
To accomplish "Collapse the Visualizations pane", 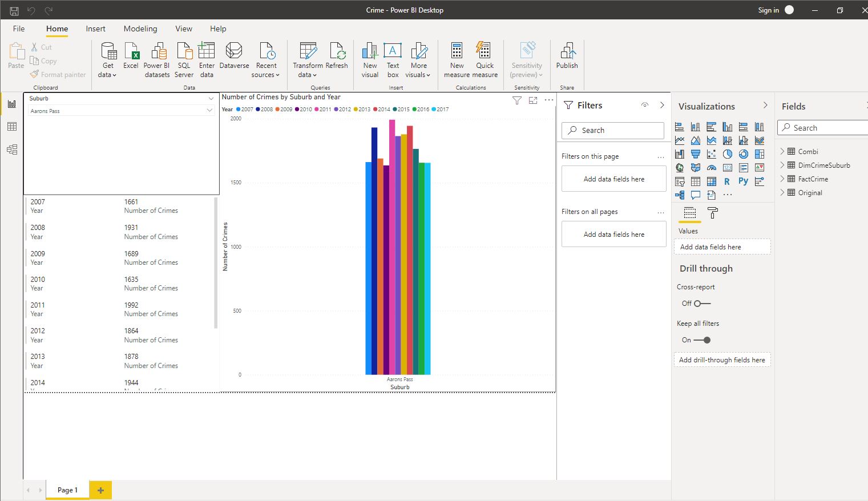I will 765,106.
